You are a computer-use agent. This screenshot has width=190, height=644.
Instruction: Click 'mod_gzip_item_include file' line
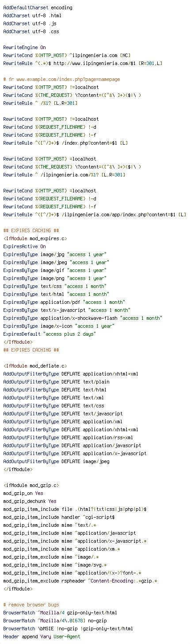point(75,509)
